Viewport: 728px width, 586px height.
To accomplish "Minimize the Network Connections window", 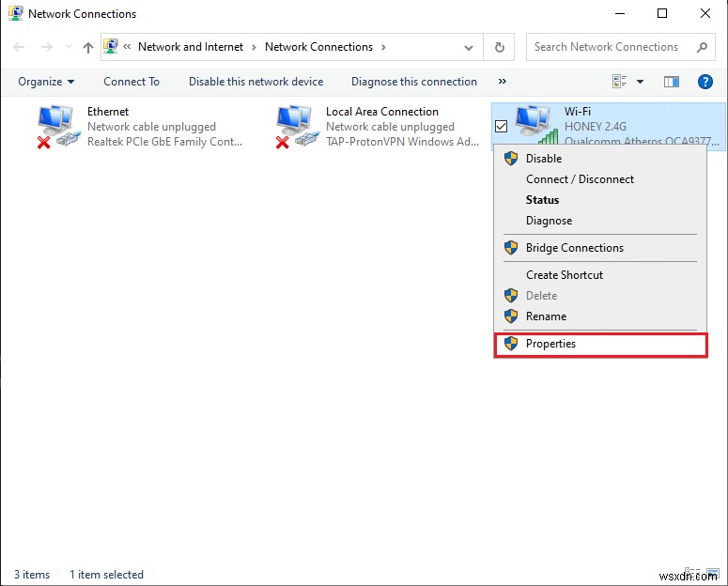I will coord(619,13).
